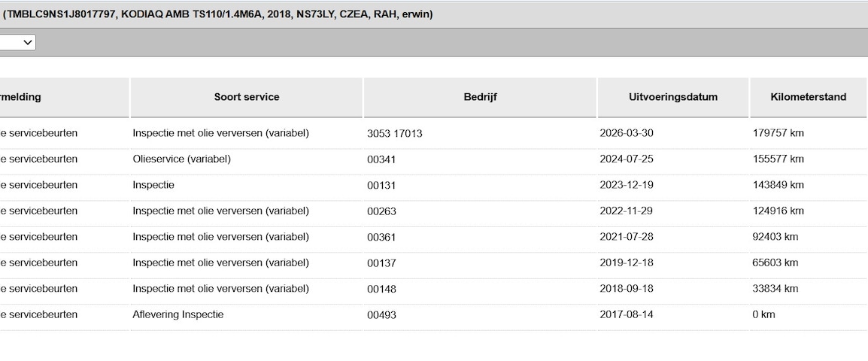Select the Aflevering Inspectie entry
Viewport: 868px width, 361px height.
(178, 314)
